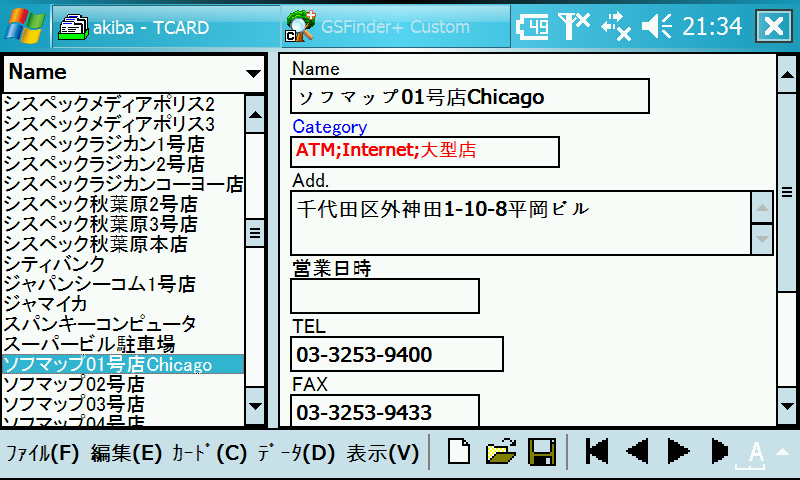The image size is (800, 480).
Task: Jump to the last card
Action: point(719,451)
